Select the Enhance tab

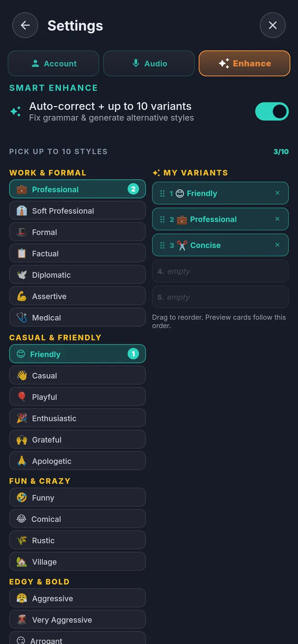(244, 64)
